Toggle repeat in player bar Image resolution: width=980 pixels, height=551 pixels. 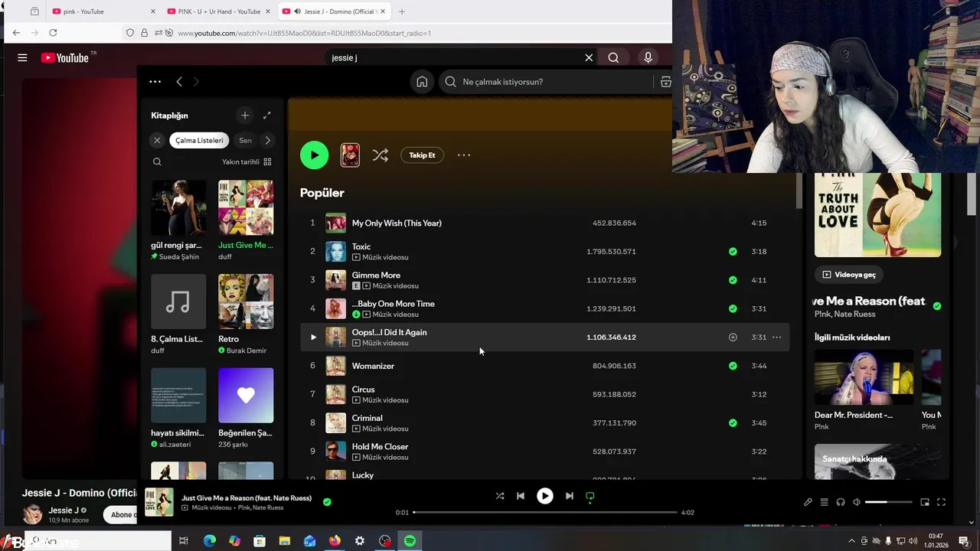[590, 496]
